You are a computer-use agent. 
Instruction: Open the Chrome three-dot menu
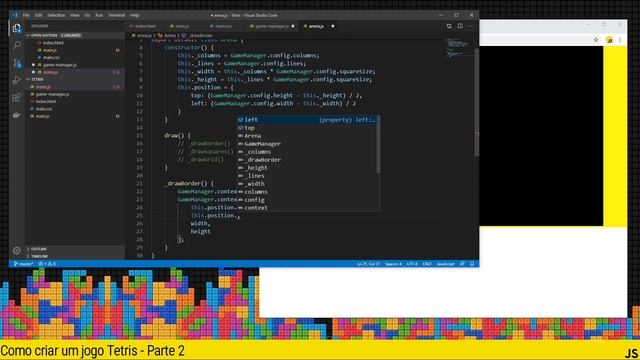620,40
